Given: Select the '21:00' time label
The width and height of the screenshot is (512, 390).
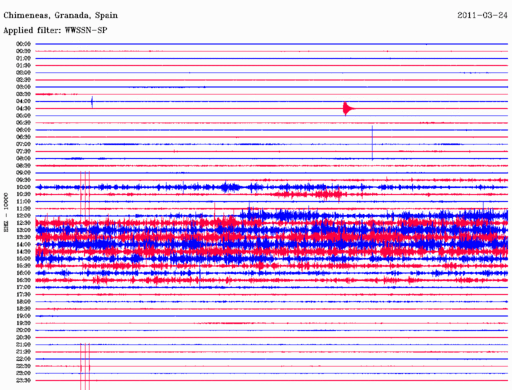Looking at the screenshot, I should coord(23,345).
